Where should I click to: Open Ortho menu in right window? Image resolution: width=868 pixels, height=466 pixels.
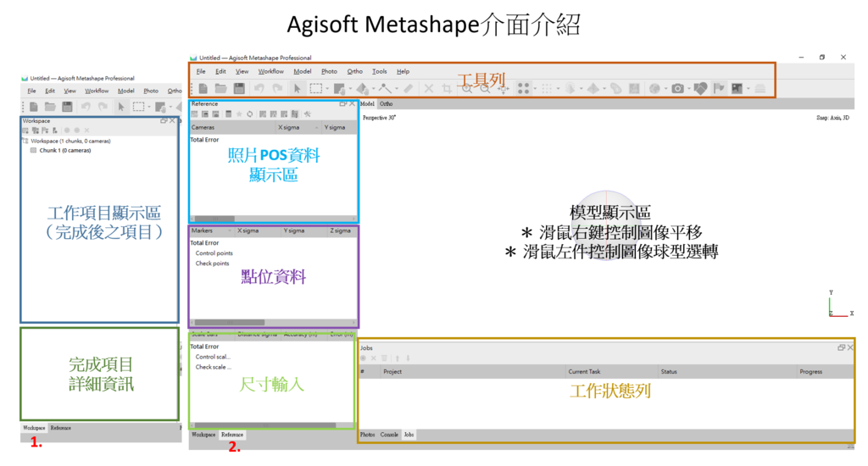coord(355,71)
